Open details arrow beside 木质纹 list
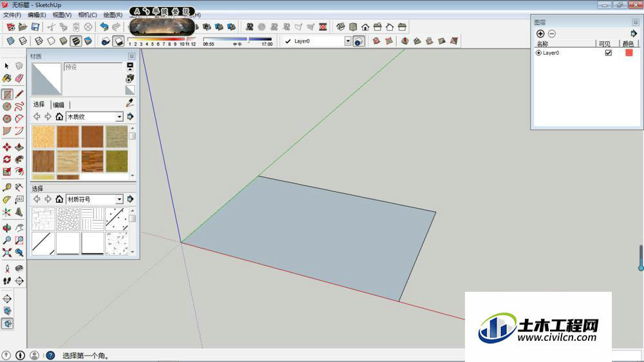Image resolution: width=644 pixels, height=362 pixels. [x=131, y=117]
